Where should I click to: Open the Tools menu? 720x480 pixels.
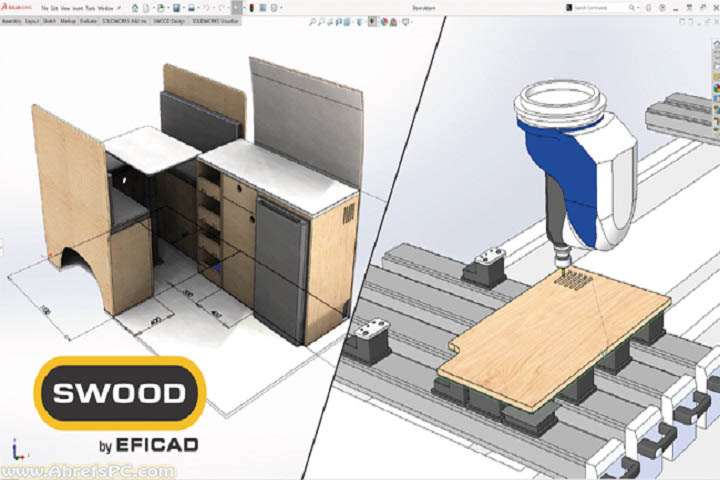click(x=90, y=8)
